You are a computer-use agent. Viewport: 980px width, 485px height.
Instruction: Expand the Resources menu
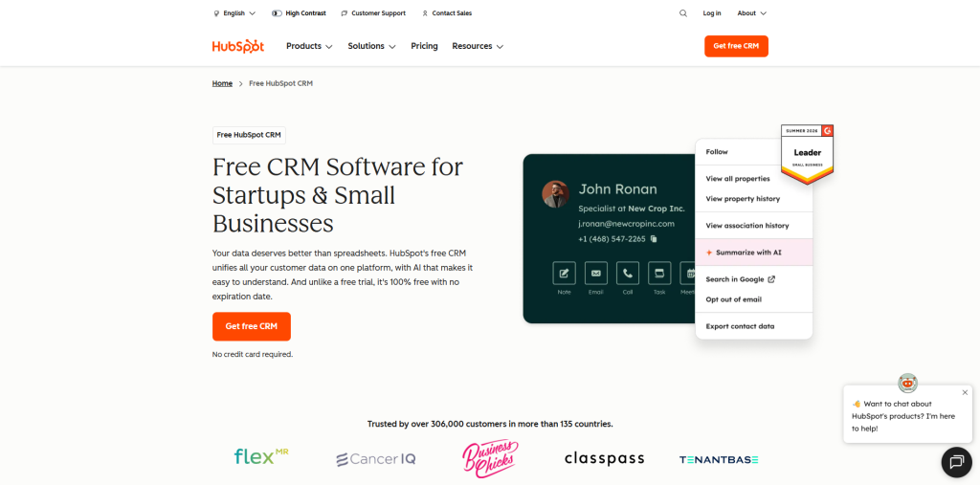478,46
